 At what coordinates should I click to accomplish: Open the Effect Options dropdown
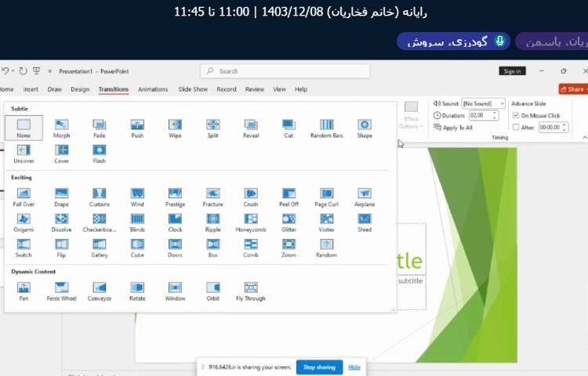point(411,115)
